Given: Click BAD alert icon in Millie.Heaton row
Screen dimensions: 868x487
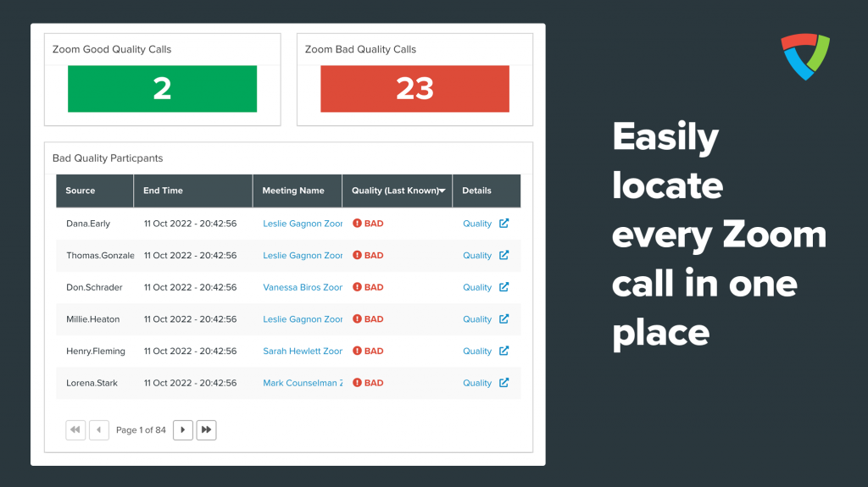Looking at the screenshot, I should (357, 318).
